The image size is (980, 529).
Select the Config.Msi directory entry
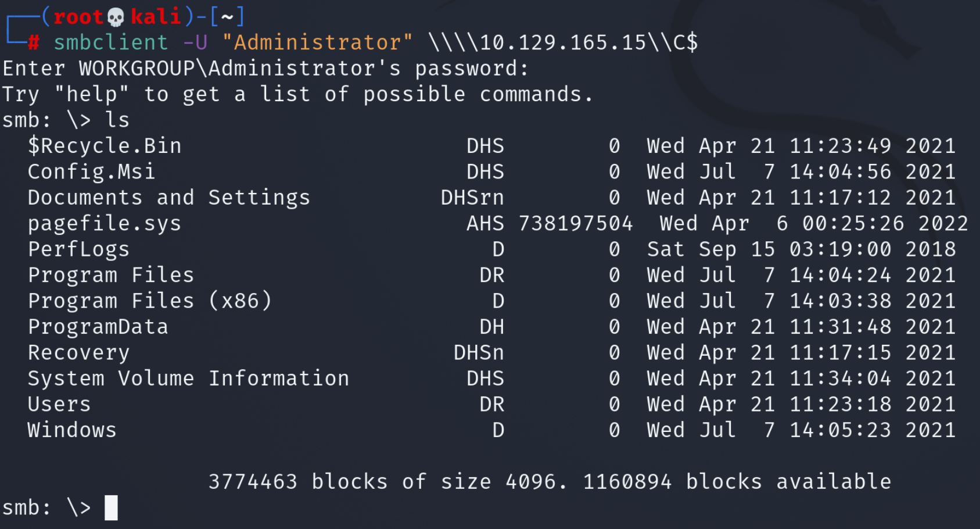click(92, 172)
